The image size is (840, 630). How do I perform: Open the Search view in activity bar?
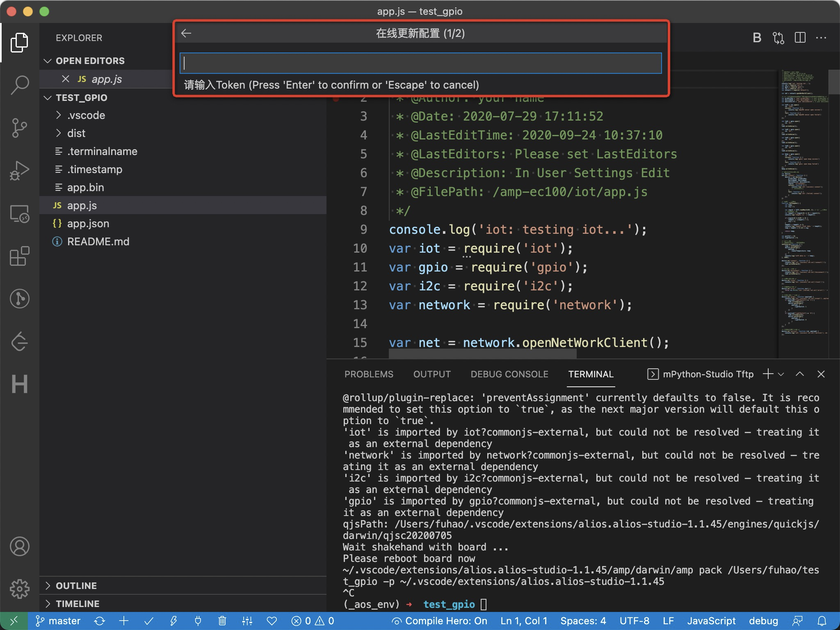coord(19,85)
